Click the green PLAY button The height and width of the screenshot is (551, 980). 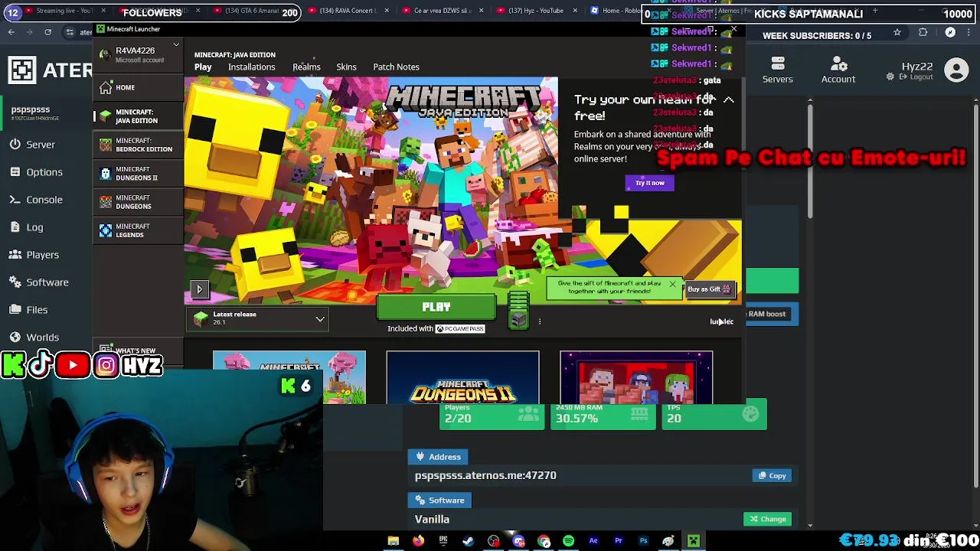coord(436,307)
